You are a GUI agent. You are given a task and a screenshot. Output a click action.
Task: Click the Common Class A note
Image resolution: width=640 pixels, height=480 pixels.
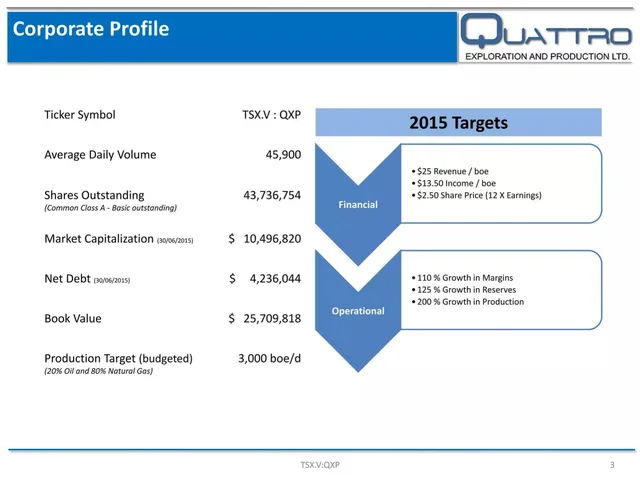(x=110, y=208)
